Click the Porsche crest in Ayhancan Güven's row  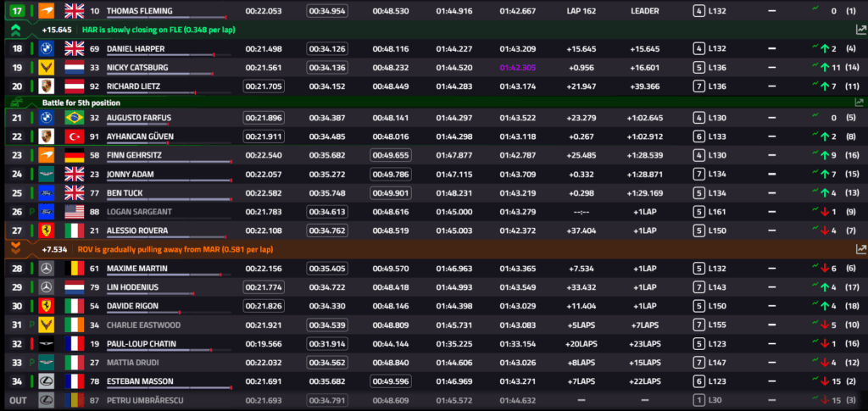tap(47, 136)
